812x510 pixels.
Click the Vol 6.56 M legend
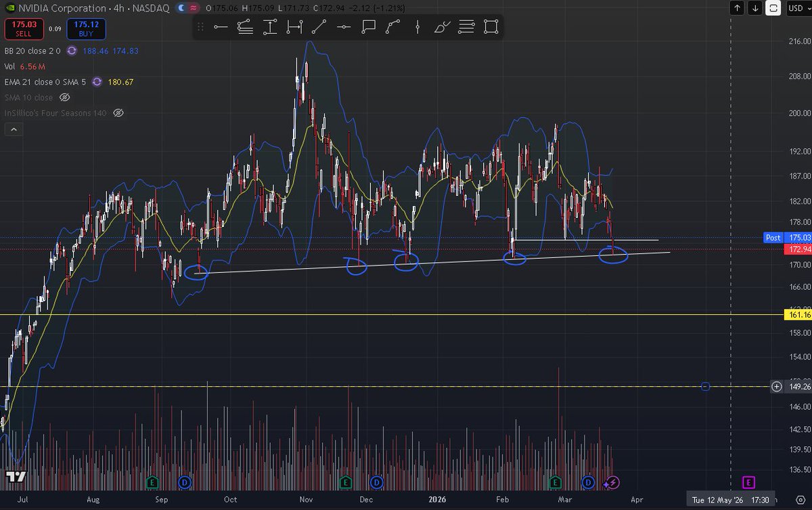click(x=25, y=66)
